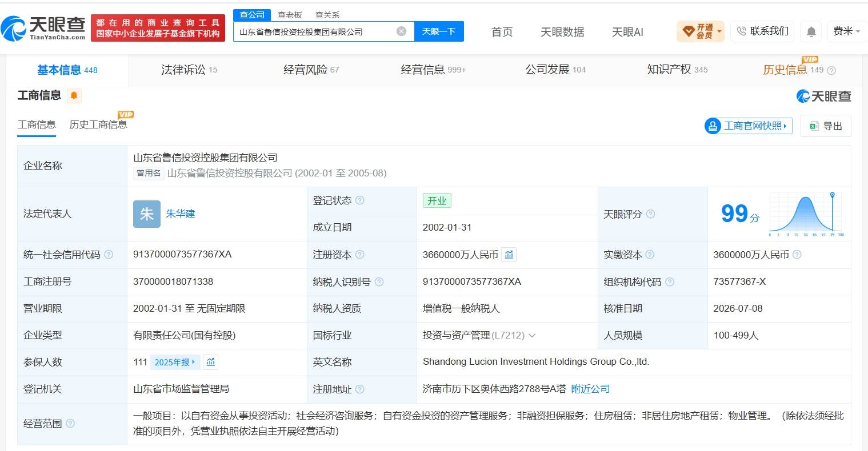Image resolution: width=868 pixels, height=451 pixels.
Task: Open 天眼AI in navigation
Action: coord(627,32)
